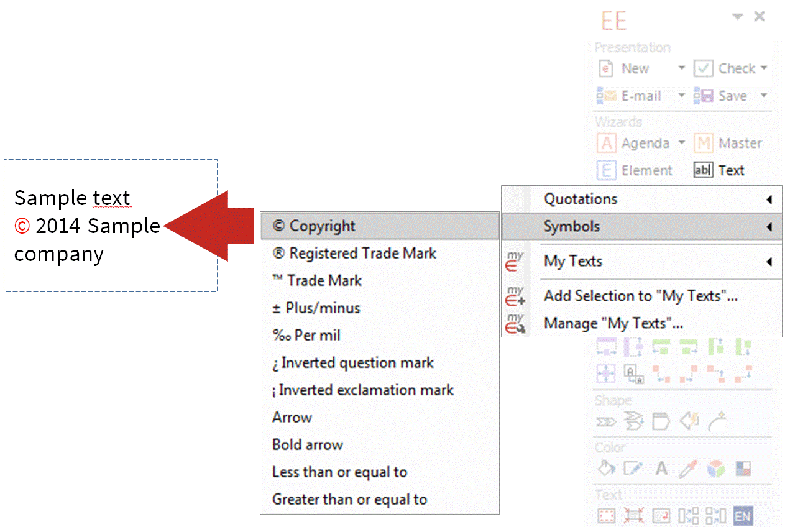Open the Master wizard

[728, 143]
